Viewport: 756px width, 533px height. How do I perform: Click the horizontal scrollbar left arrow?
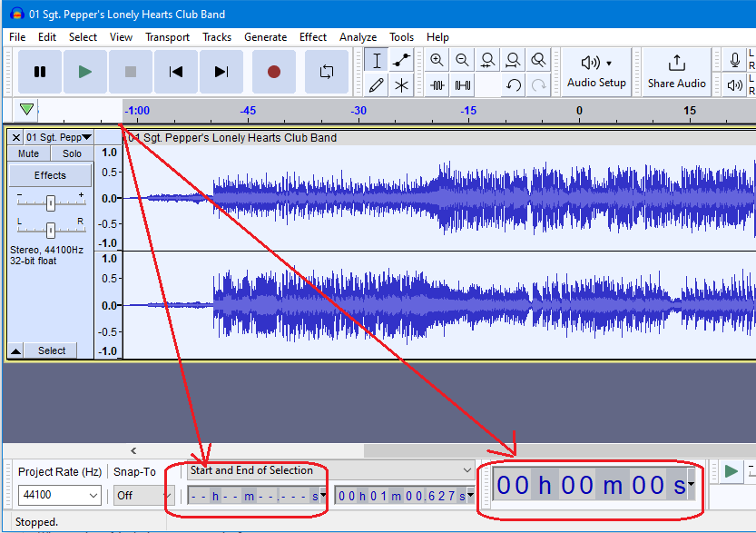[x=133, y=450]
